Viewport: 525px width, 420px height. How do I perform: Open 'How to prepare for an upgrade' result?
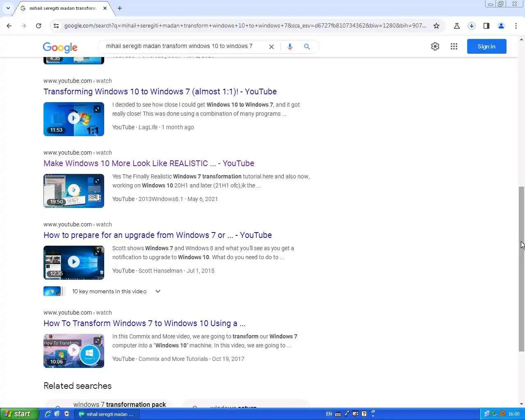pyautogui.click(x=157, y=235)
